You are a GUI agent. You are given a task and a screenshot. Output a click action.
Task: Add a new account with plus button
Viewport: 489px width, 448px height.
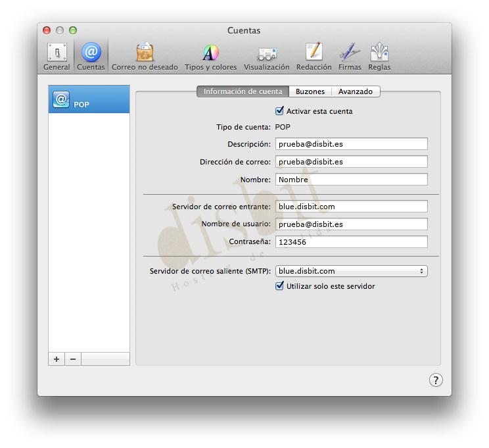(57, 359)
